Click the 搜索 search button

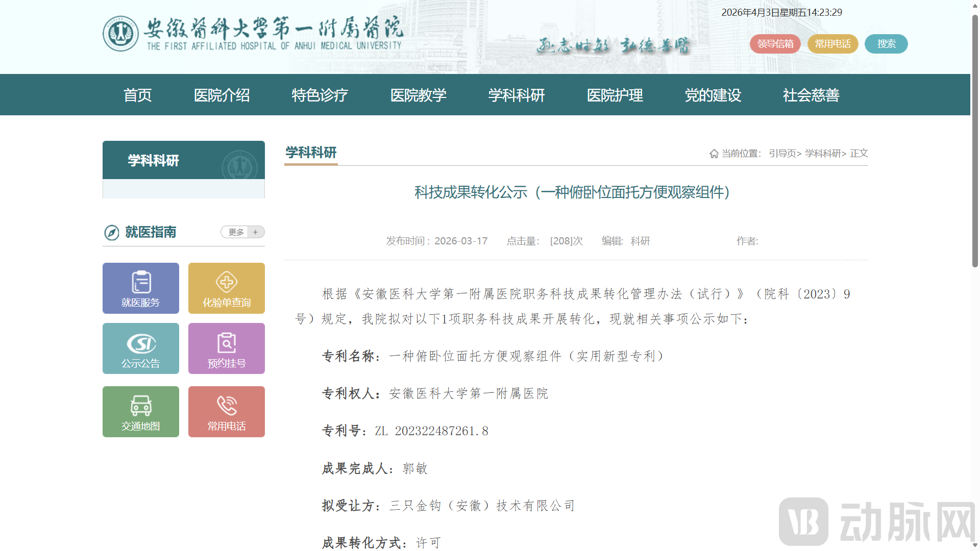pos(886,44)
